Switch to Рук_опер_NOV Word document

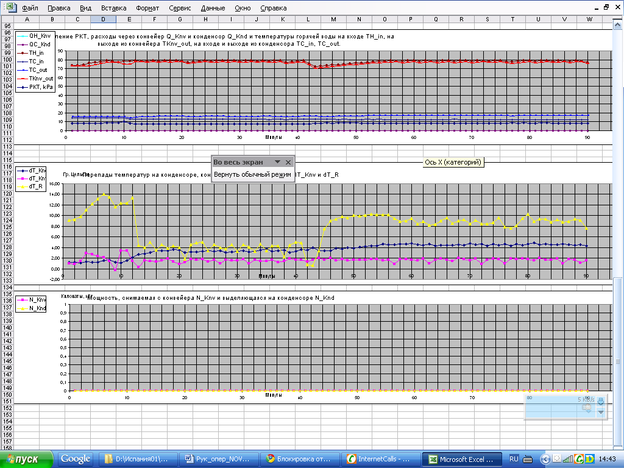pos(218,459)
